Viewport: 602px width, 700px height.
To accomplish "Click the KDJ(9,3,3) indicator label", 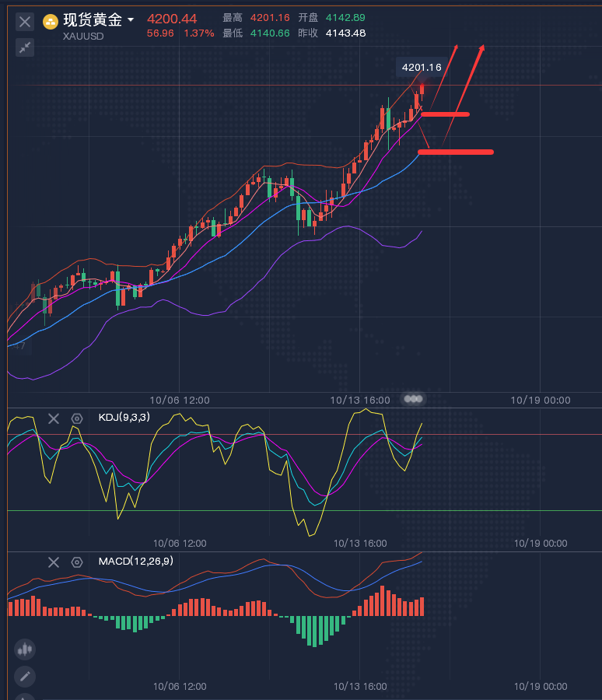I will [x=124, y=418].
